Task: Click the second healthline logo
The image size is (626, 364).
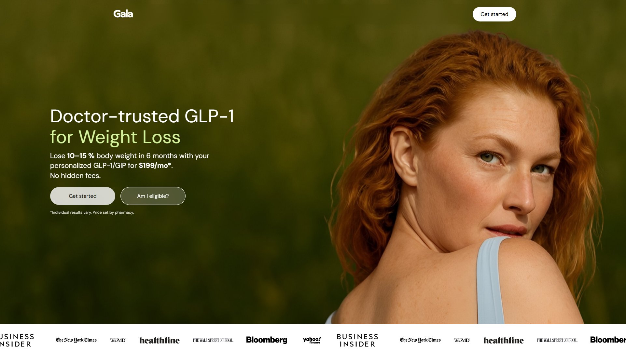Action: [504, 340]
